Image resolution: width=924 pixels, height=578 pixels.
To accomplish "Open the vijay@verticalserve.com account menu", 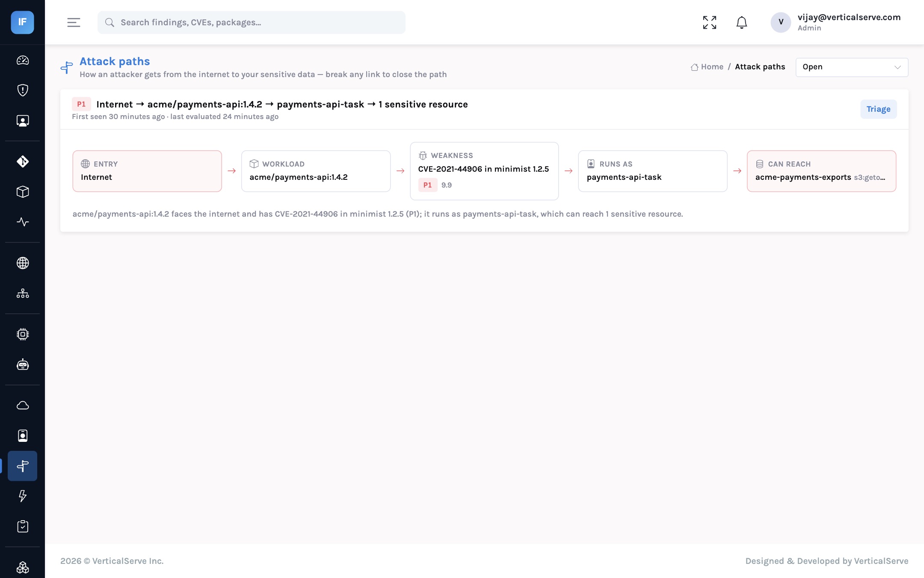I will (x=836, y=22).
